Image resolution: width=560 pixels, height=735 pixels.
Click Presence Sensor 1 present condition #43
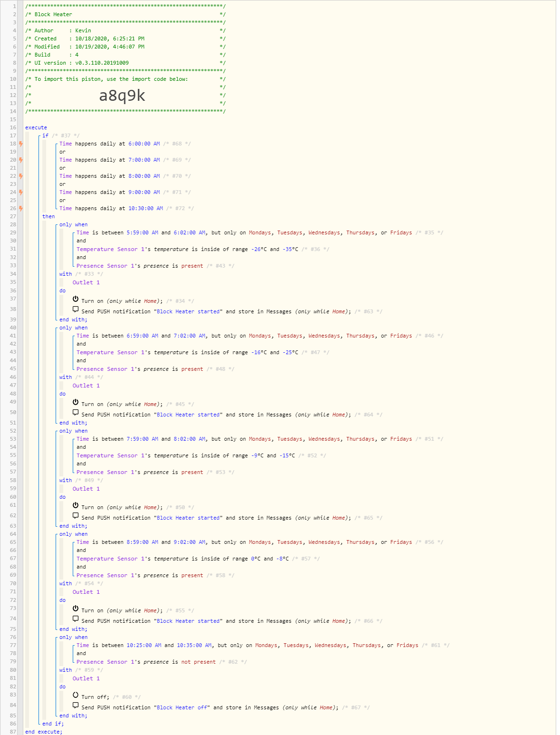(155, 266)
